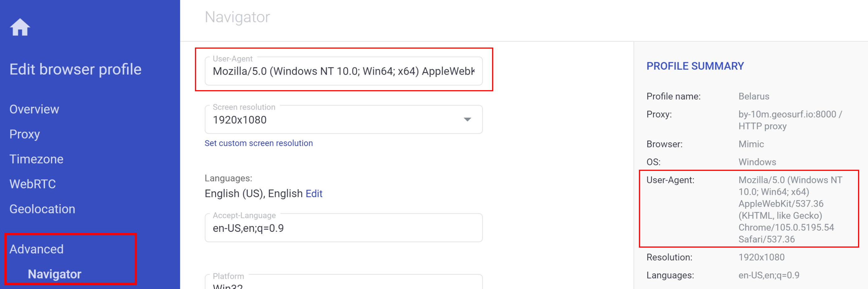
Task: Click the Navigator page heading
Action: click(x=237, y=17)
